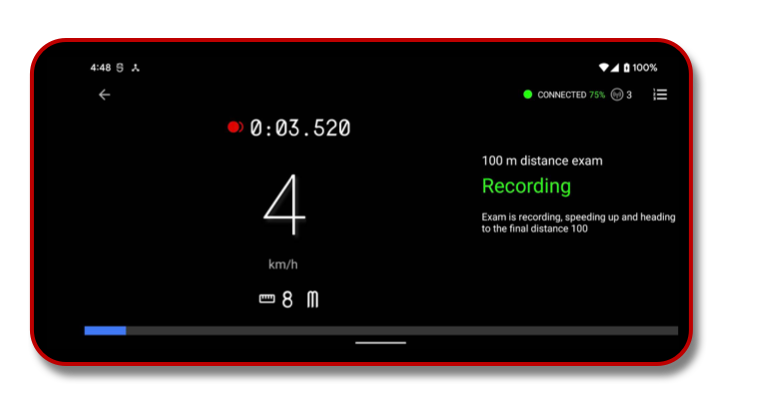
Task: Tap the km/h unit label
Action: (283, 264)
